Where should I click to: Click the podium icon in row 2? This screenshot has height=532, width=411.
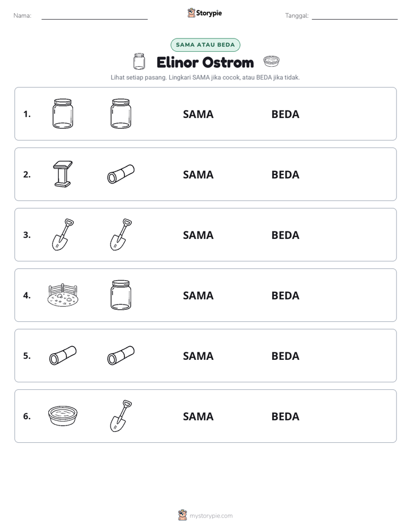[x=63, y=174]
